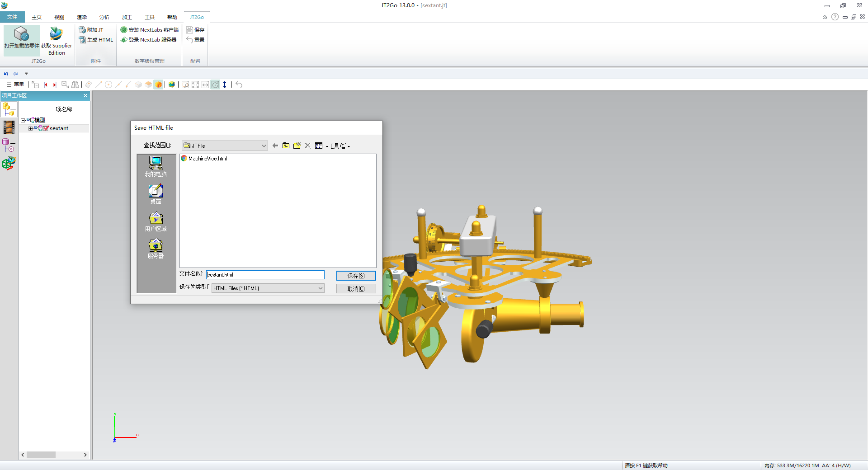Viewport: 868px width, 470px height.
Task: Click the create new folder icon
Action: [x=297, y=146]
